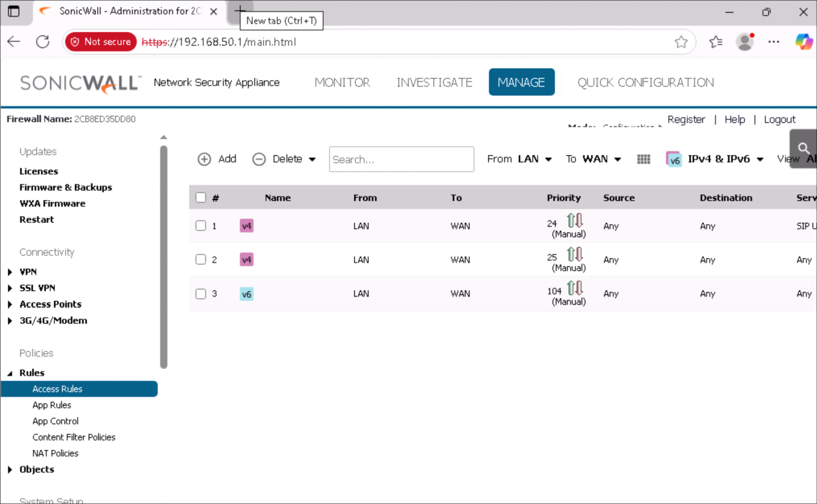Click into the rules Search field
817x504 pixels.
click(401, 159)
